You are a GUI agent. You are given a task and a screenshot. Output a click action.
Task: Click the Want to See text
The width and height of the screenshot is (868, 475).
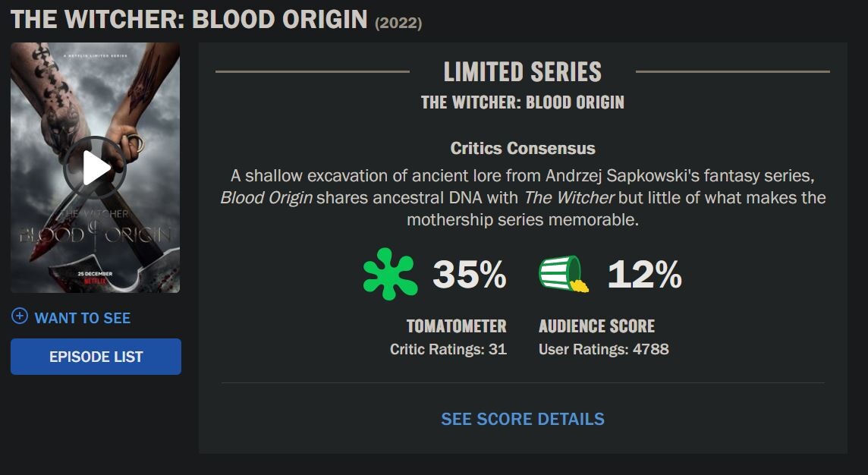83,318
